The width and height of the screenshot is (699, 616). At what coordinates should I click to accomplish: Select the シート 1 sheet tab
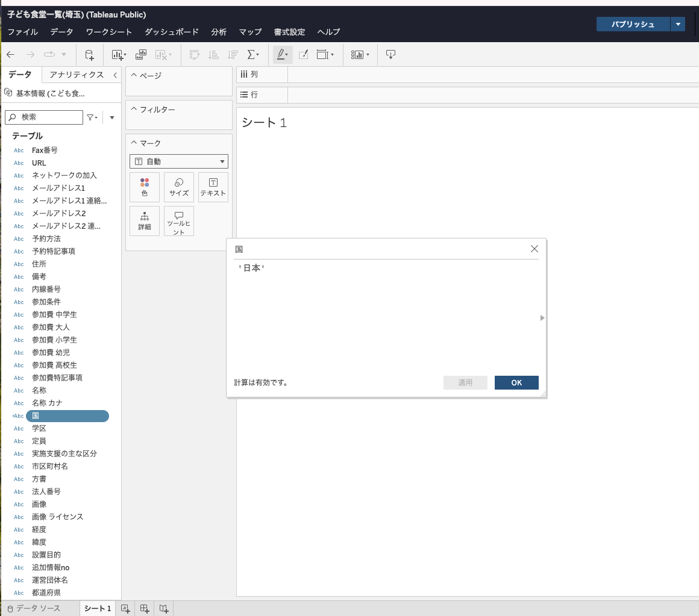coord(98,608)
